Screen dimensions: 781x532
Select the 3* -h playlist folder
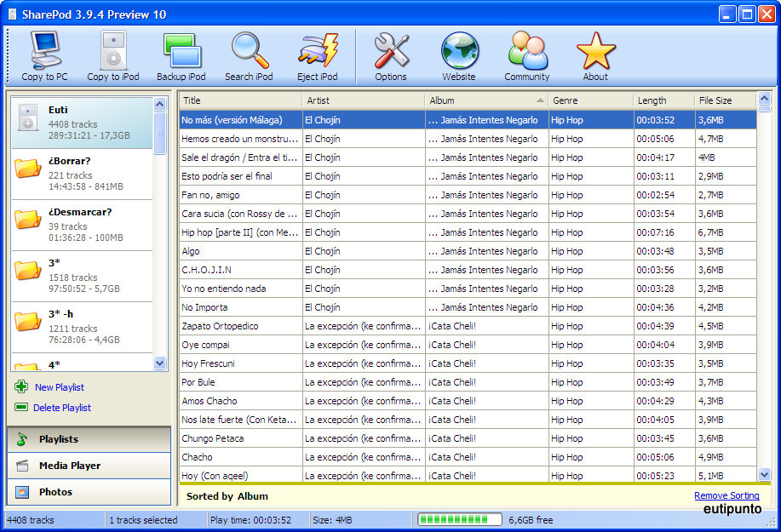click(82, 327)
